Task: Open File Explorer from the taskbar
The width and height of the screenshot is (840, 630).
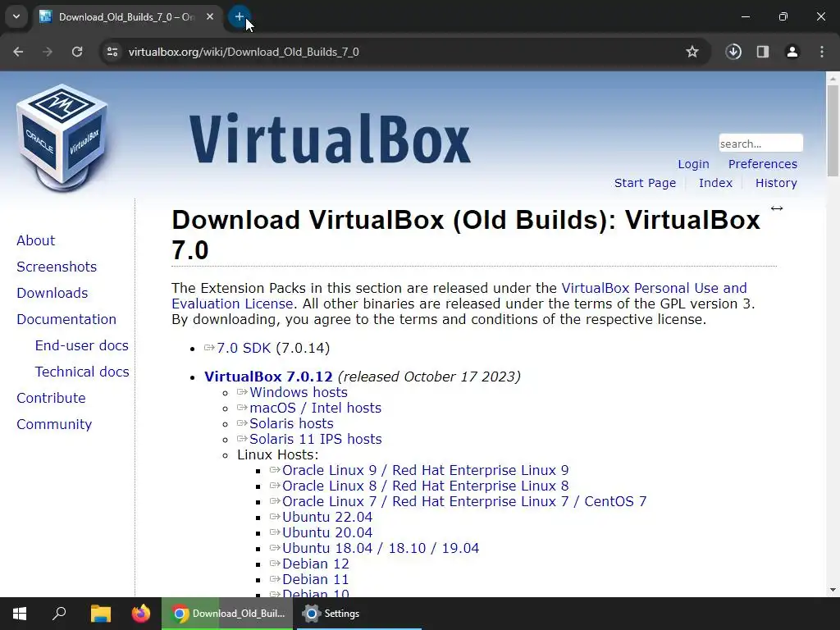Action: point(100,614)
